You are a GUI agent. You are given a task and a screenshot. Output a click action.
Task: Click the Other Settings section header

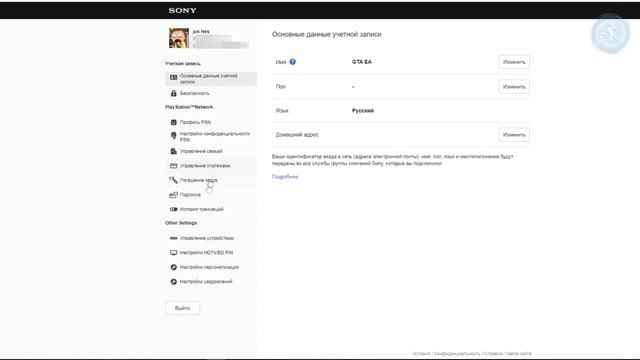(181, 223)
